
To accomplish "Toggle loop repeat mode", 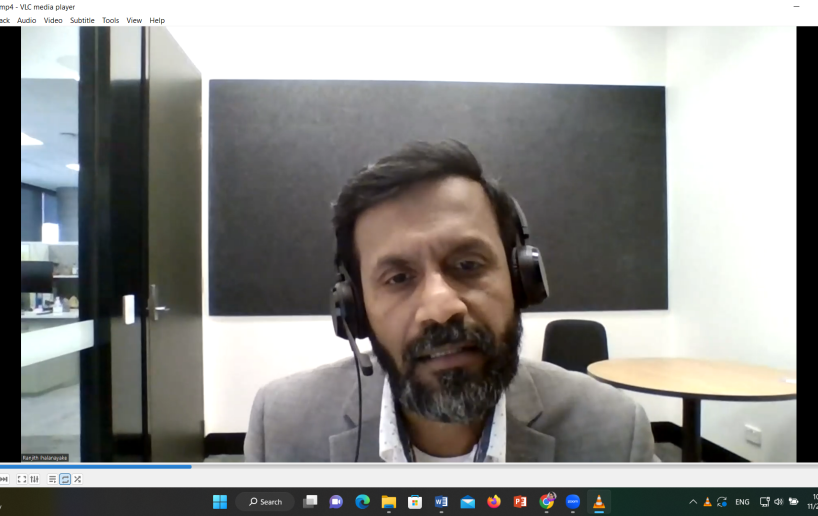I will pos(65,479).
